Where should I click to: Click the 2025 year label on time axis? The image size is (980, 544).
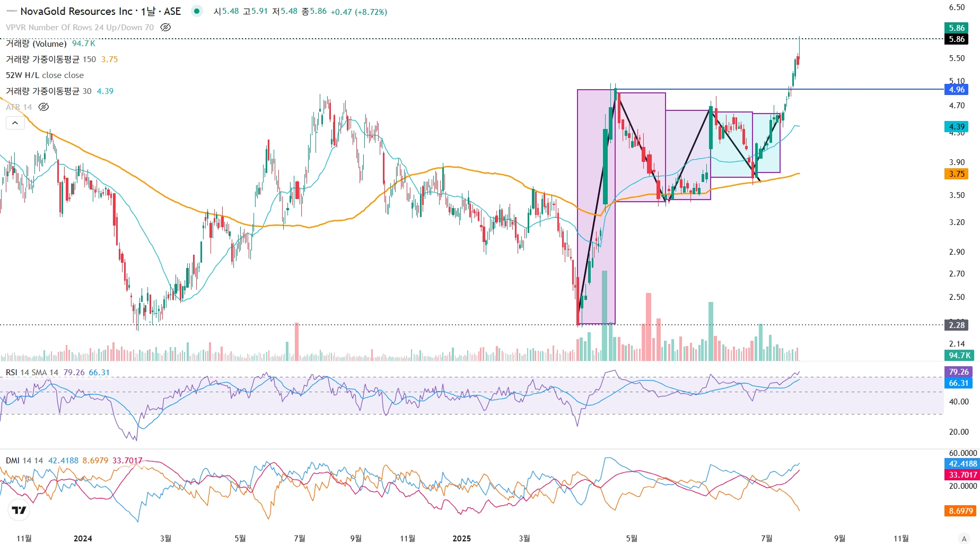pyautogui.click(x=461, y=538)
